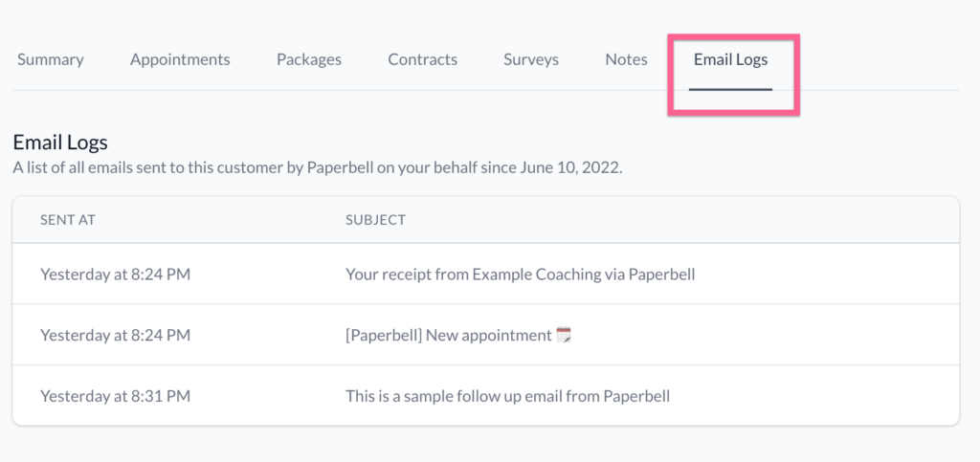The height and width of the screenshot is (462, 980).
Task: Click the SUBJECT column header
Action: (375, 220)
